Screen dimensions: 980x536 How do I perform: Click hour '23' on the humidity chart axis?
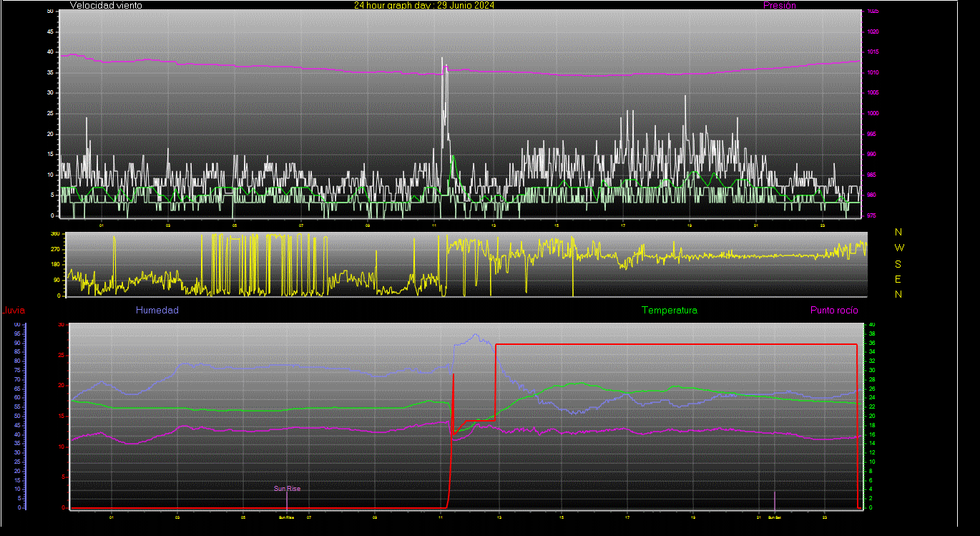coord(824,517)
